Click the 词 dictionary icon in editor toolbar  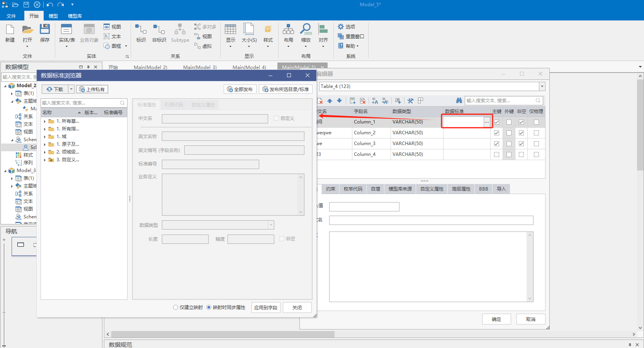click(x=398, y=101)
